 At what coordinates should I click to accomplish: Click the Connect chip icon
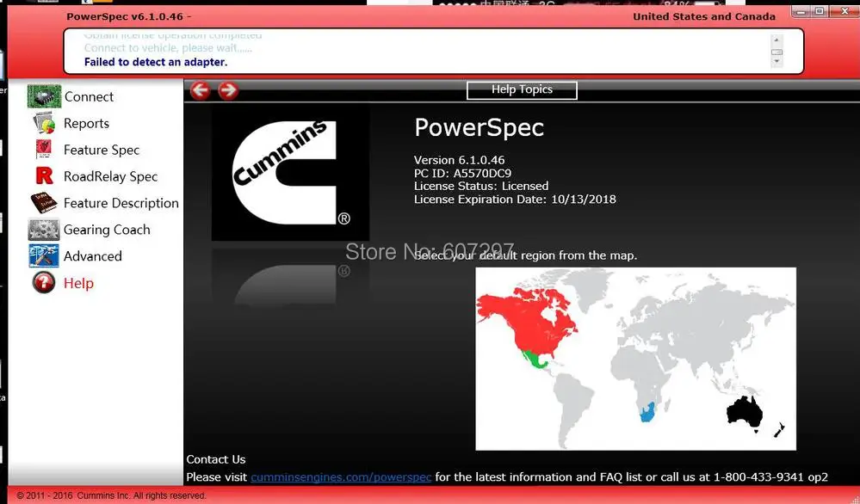pyautogui.click(x=44, y=96)
